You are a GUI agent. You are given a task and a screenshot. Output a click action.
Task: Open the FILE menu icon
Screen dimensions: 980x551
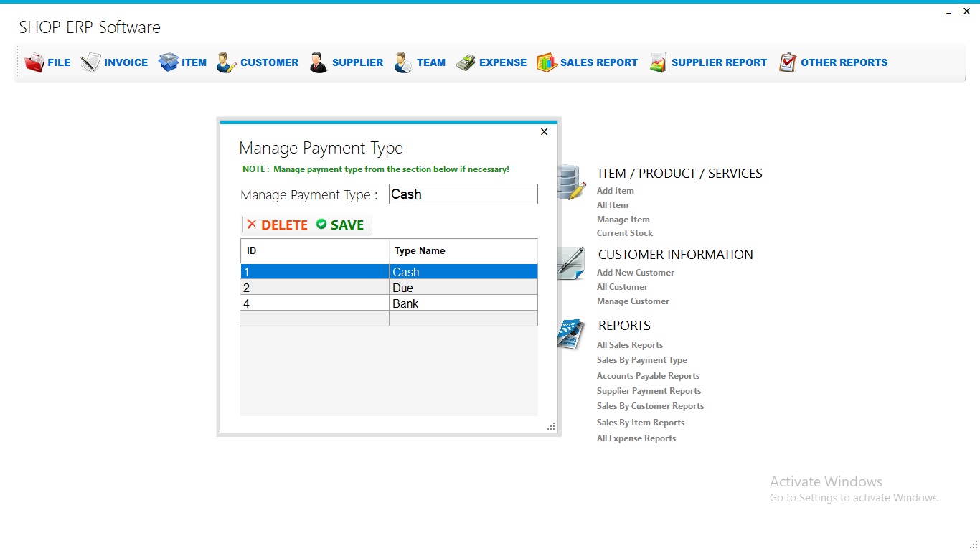coord(34,62)
